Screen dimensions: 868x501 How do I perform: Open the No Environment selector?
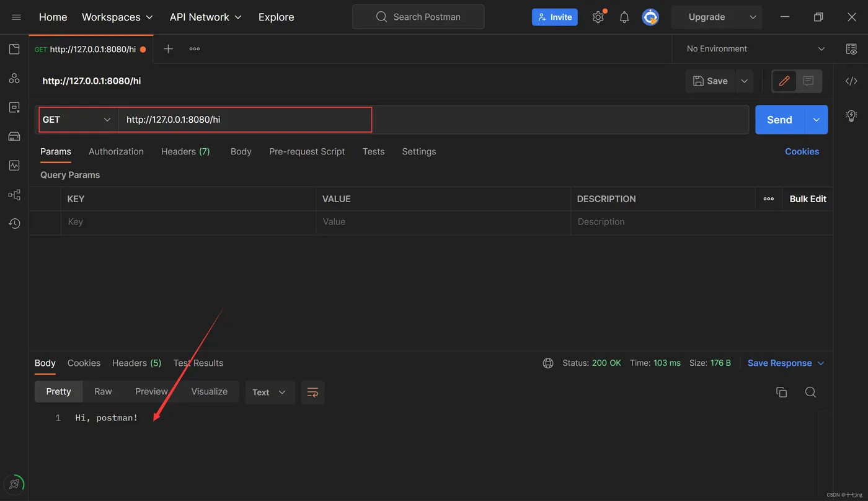(x=755, y=49)
